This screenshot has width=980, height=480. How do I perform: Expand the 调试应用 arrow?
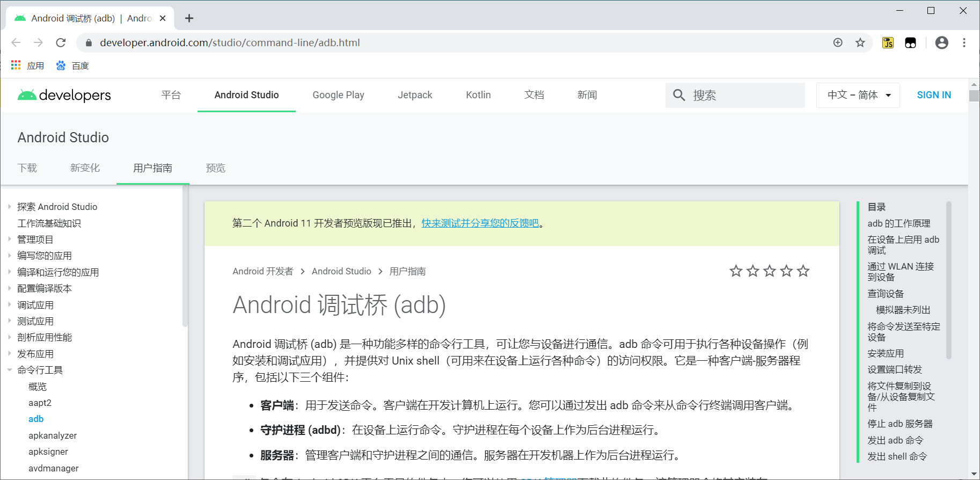9,305
